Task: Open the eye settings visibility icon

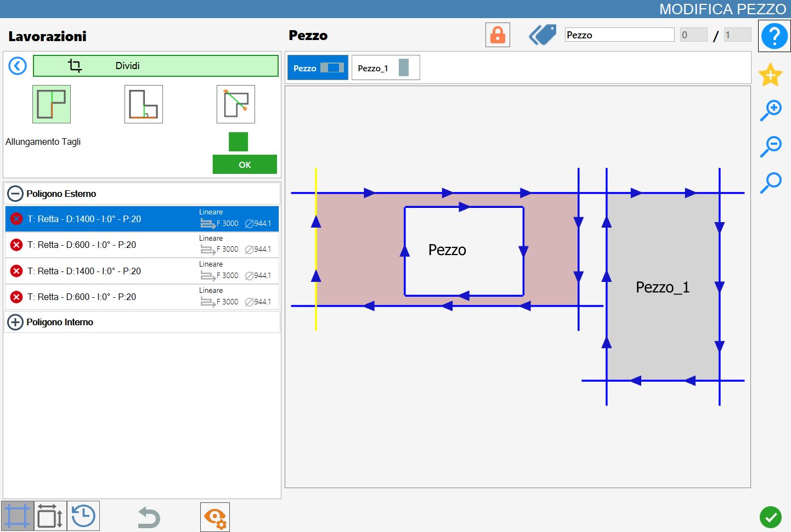Action: [215, 517]
